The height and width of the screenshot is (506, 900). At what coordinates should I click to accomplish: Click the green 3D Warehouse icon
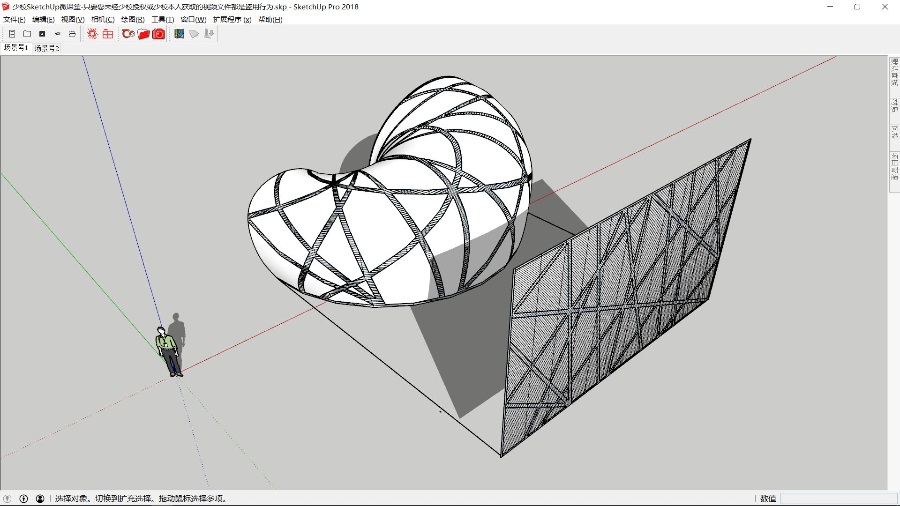point(179,34)
